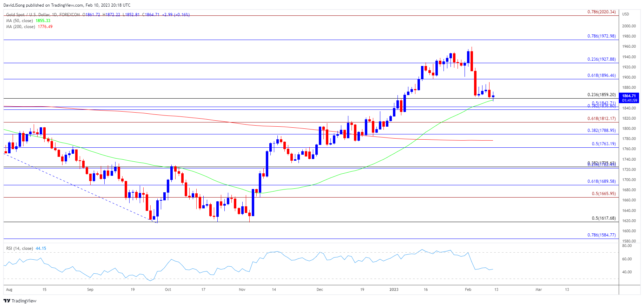Click the TradingView logo icon
Image resolution: width=644 pixels, height=307 pixels.
(7, 301)
